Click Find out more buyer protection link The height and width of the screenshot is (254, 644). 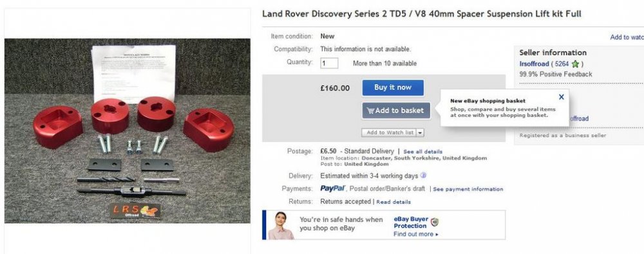(x=415, y=234)
